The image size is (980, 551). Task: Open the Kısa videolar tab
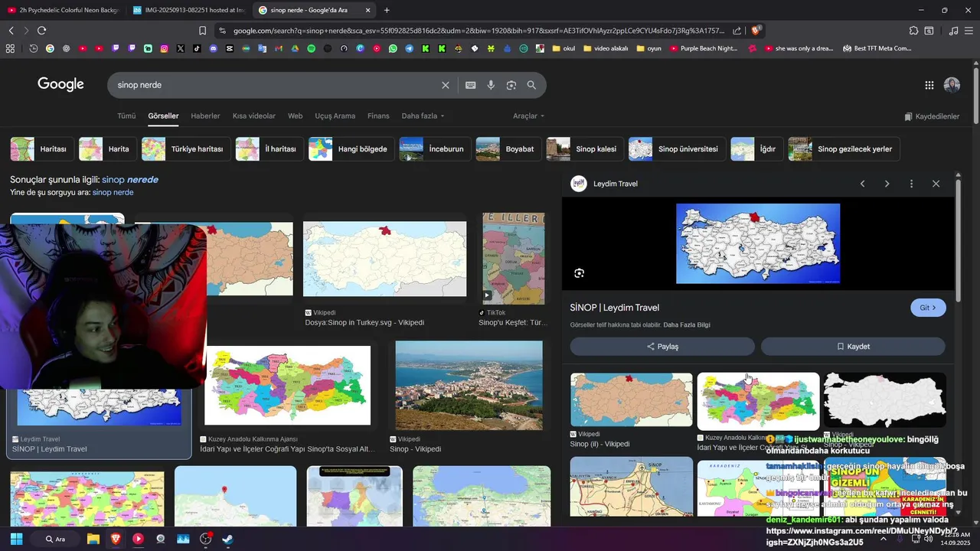[254, 116]
